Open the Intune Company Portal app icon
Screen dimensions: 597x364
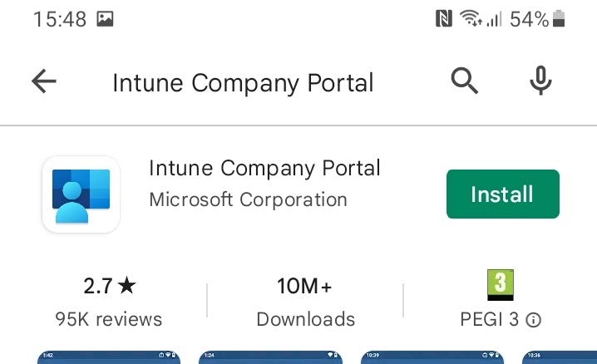pyautogui.click(x=81, y=194)
